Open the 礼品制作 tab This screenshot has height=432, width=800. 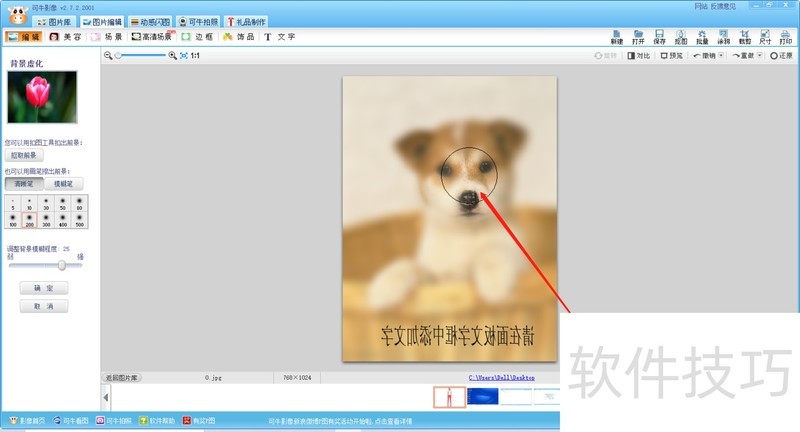point(246,22)
